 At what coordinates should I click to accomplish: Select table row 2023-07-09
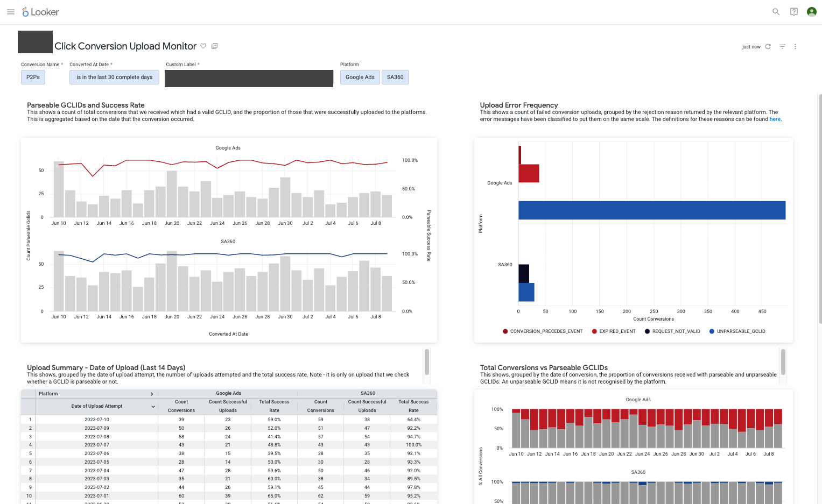pos(229,428)
